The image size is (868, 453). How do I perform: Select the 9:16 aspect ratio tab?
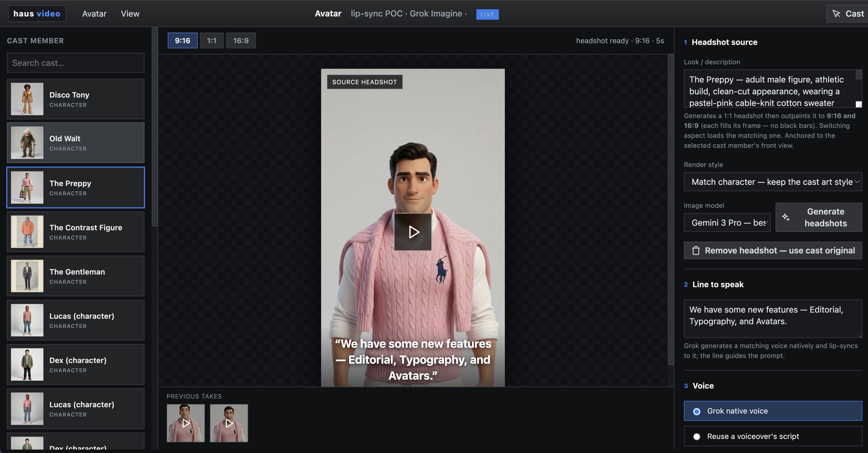pos(183,40)
